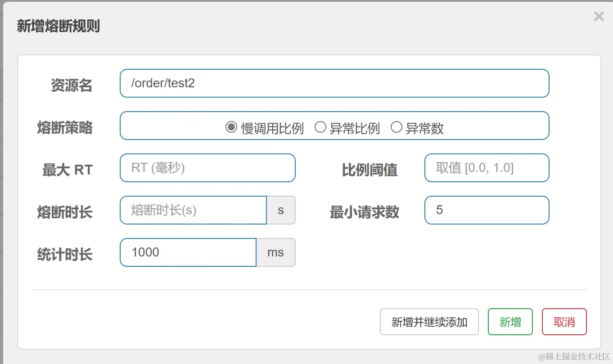Click the 新增熔断规则 dialog title
This screenshot has width=613, height=364.
(58, 26)
